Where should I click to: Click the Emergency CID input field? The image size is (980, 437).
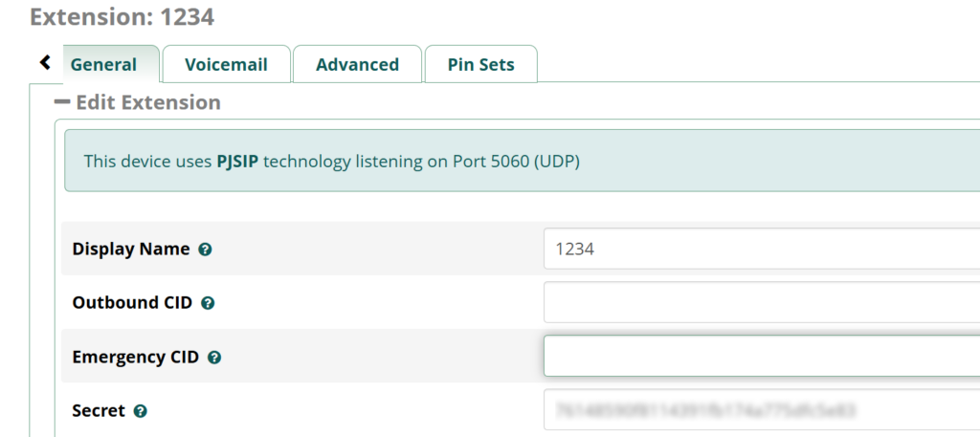pyautogui.click(x=762, y=356)
